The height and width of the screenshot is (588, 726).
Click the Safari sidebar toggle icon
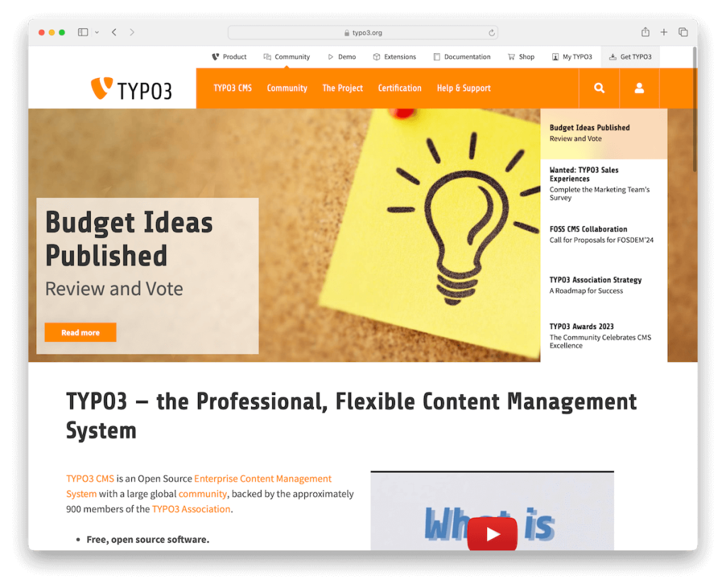[x=83, y=33]
